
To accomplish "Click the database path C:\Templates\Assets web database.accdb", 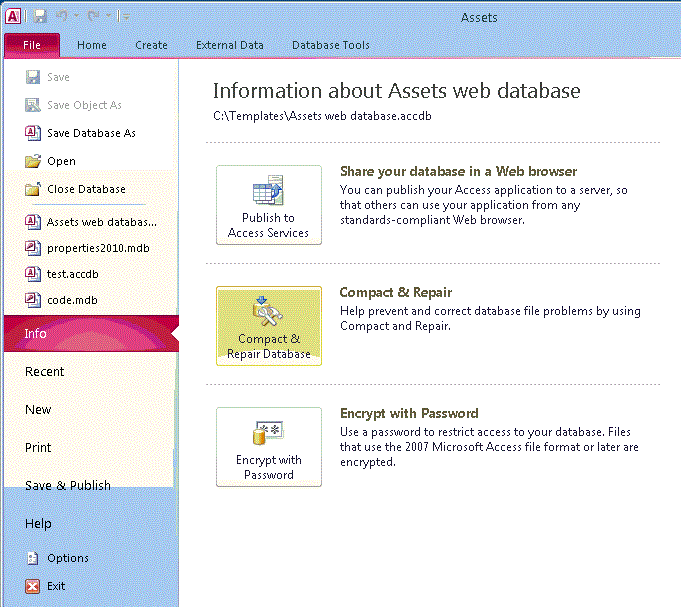I will click(322, 116).
